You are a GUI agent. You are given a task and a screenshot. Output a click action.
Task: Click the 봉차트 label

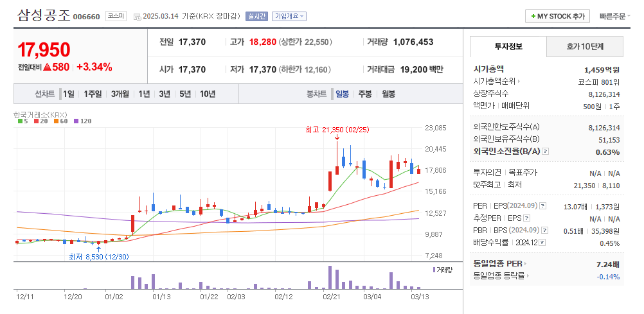(316, 94)
